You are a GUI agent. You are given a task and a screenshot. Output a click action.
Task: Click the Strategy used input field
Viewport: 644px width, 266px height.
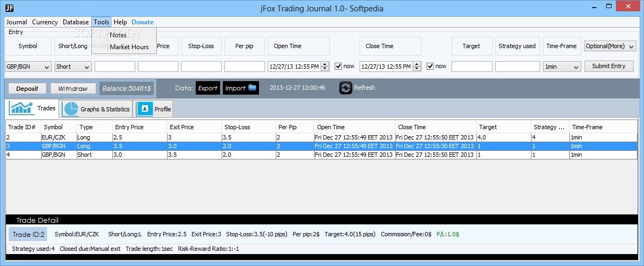[517, 66]
